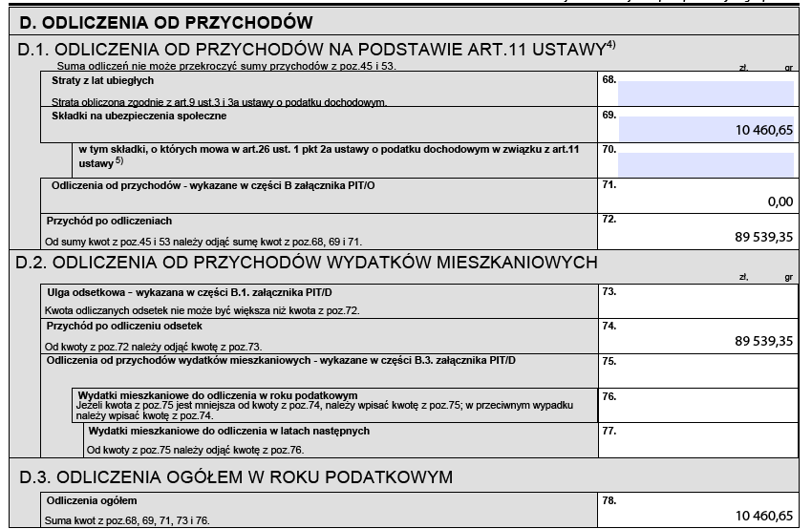812x529 pixels.
Task: Click label Wydatki mieszkaniowe do odliczenia w latach następnych
Action: (x=229, y=431)
